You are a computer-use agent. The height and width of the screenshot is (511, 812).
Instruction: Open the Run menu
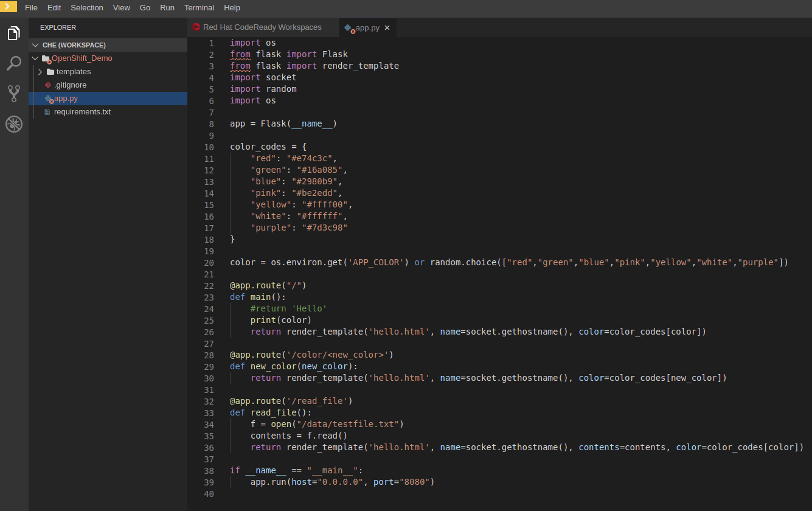(x=167, y=7)
